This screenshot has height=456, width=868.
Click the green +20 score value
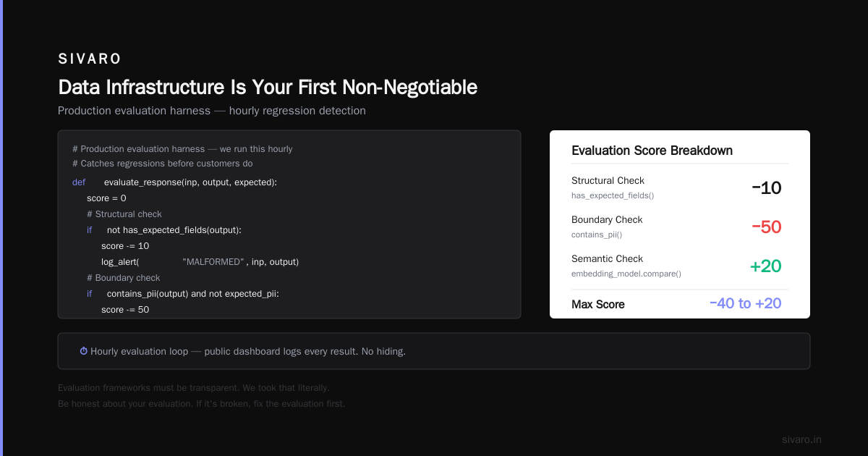click(766, 266)
